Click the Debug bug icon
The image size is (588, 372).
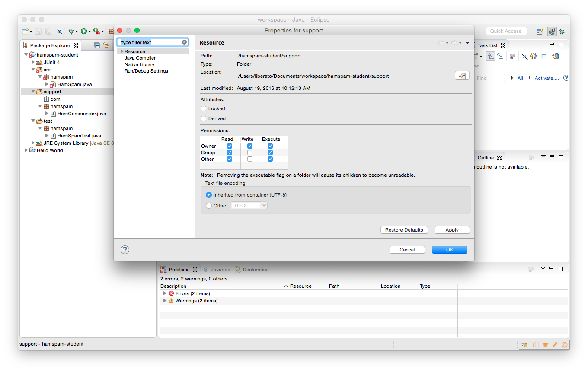coord(71,31)
